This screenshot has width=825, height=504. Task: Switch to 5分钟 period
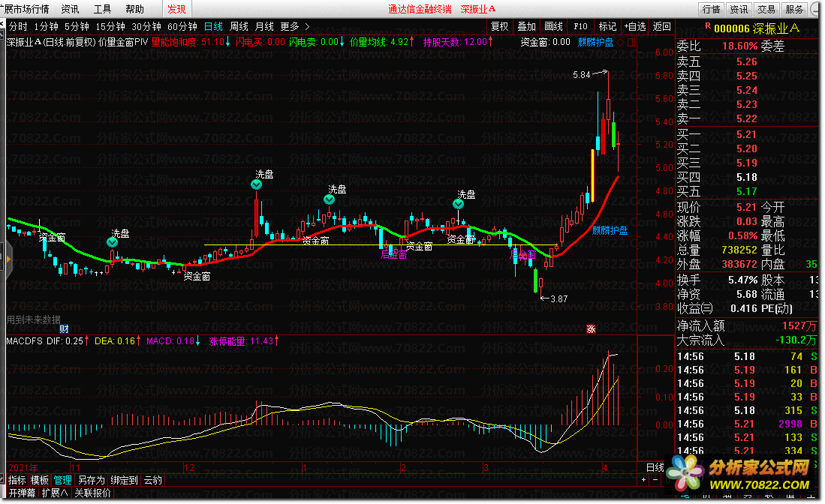tap(77, 26)
